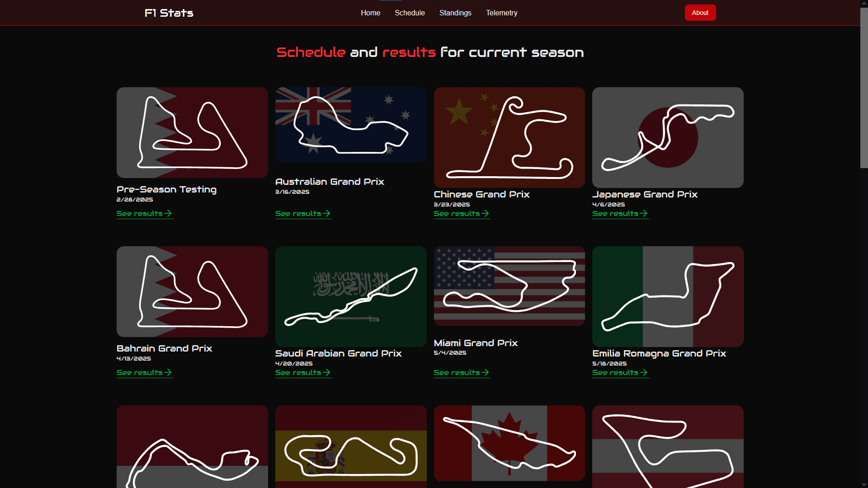
Task: Navigate to the Telemetry section
Action: pos(501,13)
